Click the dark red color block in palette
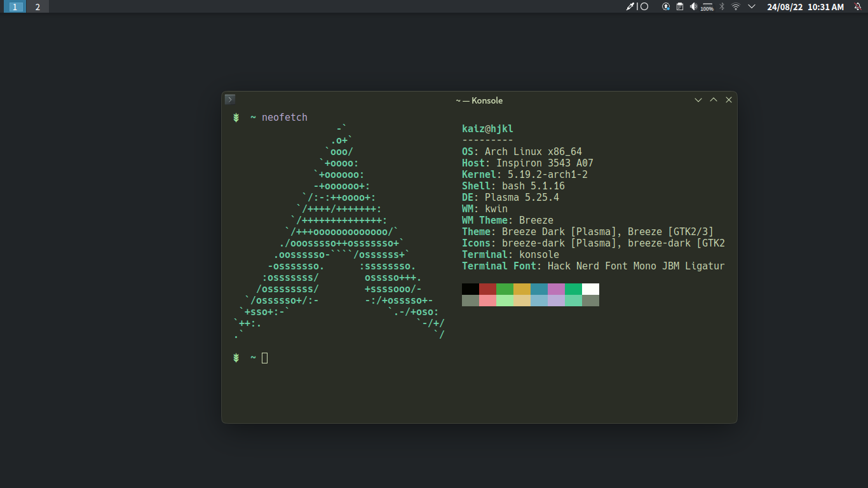 pos(487,289)
